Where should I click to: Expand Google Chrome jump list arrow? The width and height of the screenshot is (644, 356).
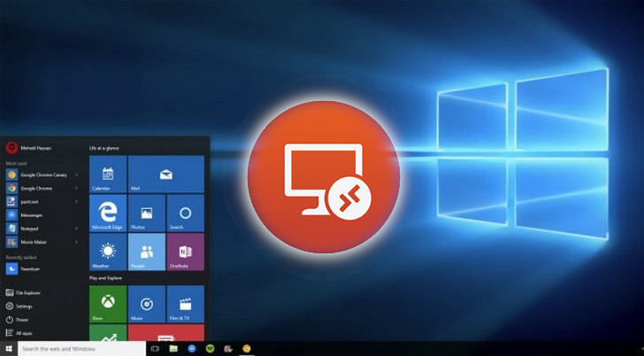pos(76,189)
